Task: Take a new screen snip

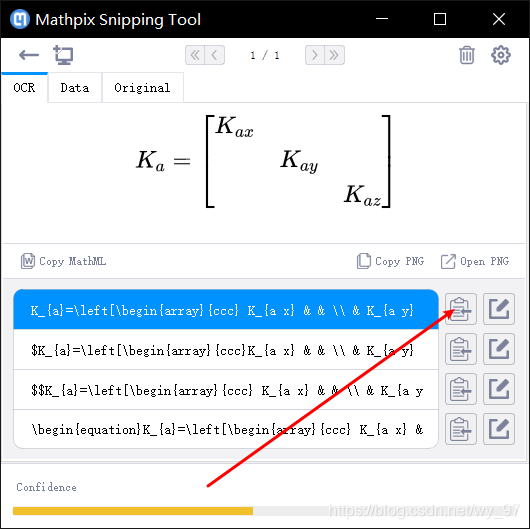Action: [63, 55]
